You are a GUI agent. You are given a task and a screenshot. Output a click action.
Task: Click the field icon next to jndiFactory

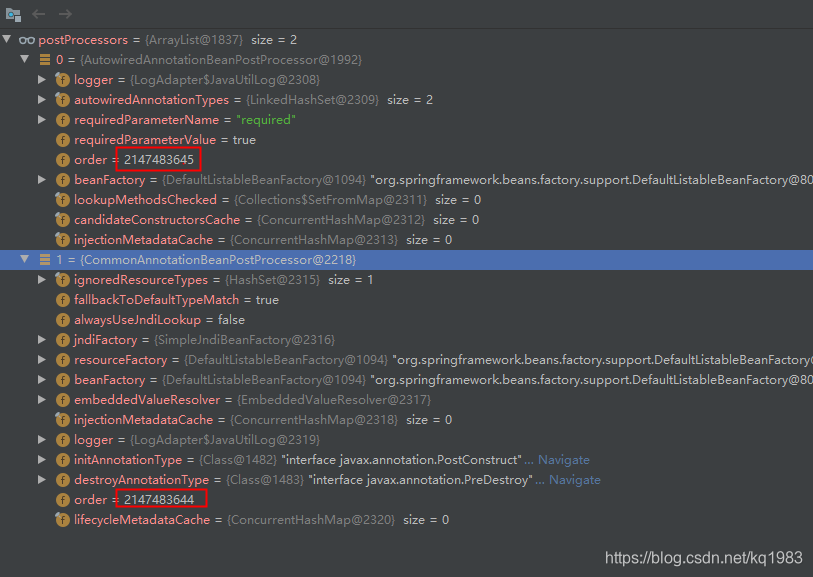62,339
